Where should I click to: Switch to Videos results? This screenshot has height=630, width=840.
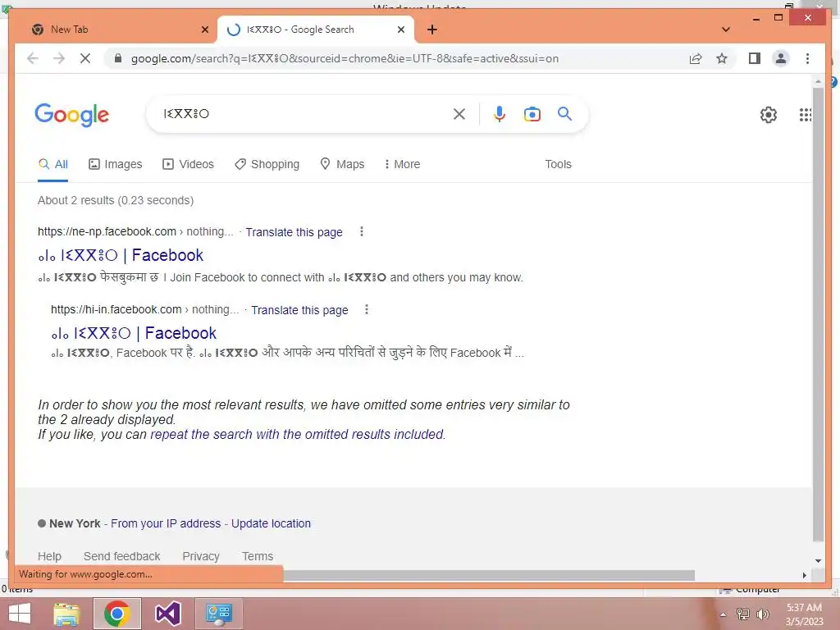click(188, 164)
